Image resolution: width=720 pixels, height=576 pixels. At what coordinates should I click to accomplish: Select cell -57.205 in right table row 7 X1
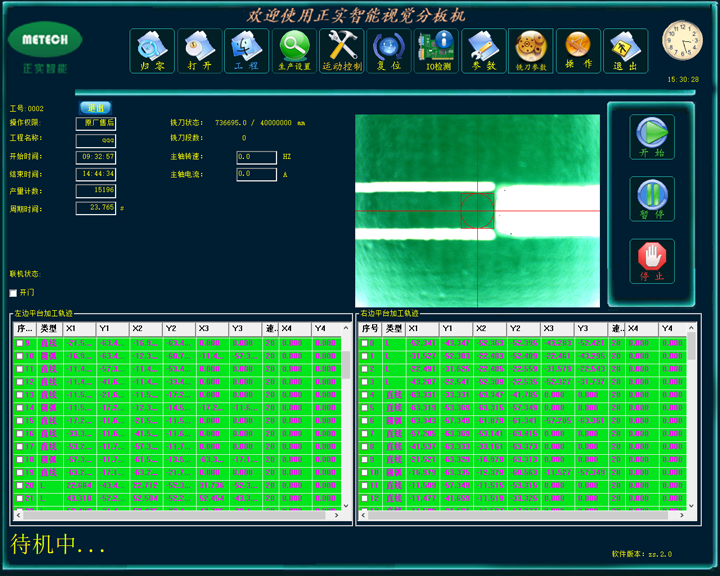click(x=422, y=434)
